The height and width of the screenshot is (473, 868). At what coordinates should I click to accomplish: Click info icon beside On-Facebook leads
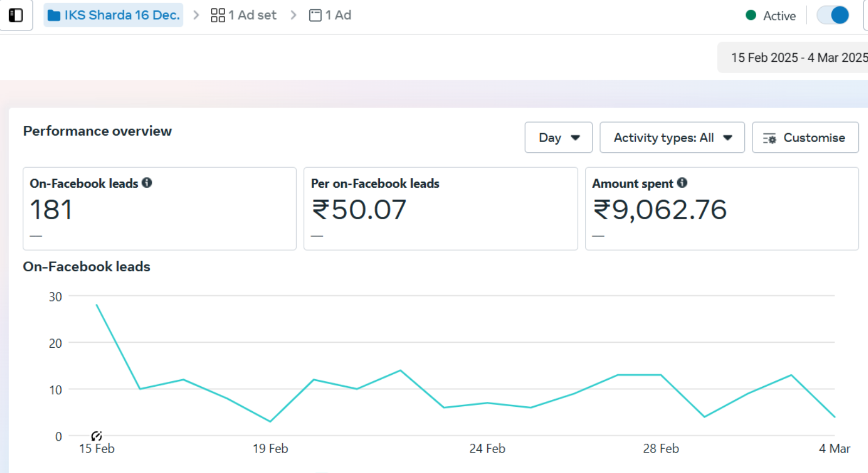(x=147, y=183)
